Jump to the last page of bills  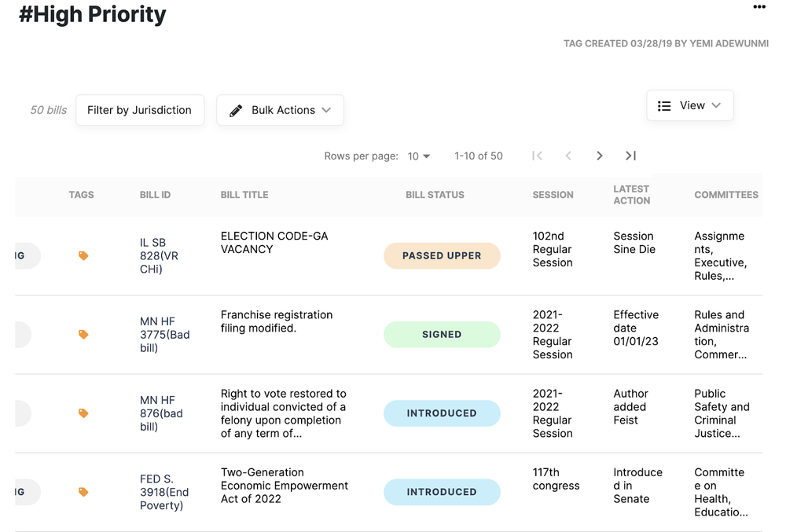[x=630, y=156]
